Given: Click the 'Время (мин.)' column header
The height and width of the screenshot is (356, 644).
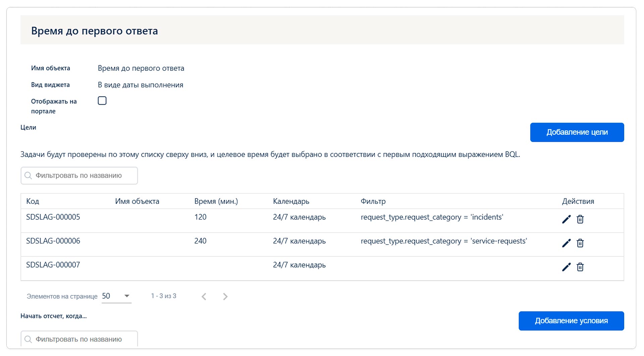Looking at the screenshot, I should (216, 201).
